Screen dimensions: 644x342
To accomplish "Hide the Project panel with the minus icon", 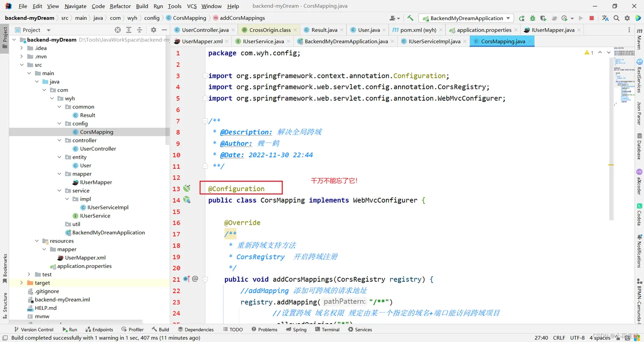I will tap(164, 30).
